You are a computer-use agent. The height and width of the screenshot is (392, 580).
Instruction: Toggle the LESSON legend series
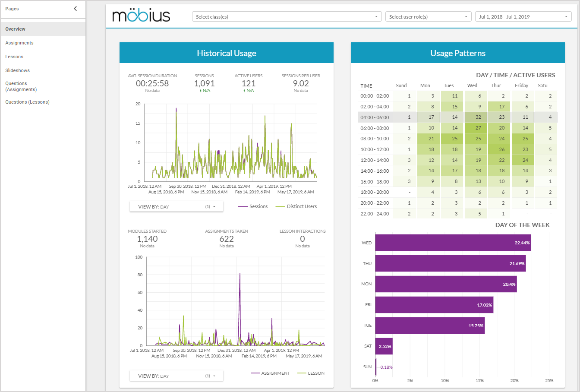point(311,373)
